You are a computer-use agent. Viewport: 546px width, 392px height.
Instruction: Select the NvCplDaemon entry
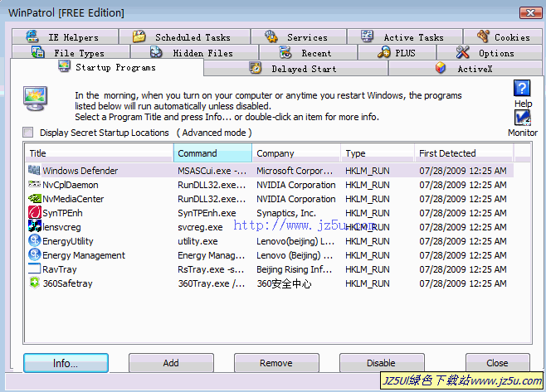(x=269, y=185)
